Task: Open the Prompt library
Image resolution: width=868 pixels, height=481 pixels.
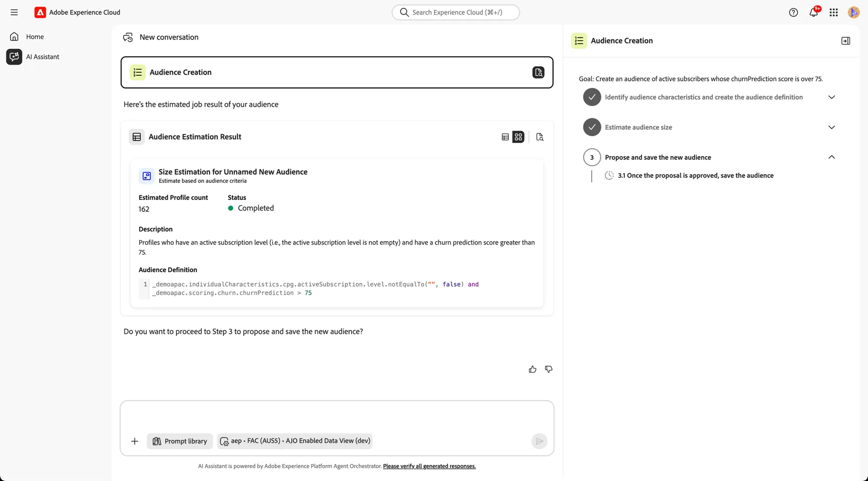Action: point(180,441)
